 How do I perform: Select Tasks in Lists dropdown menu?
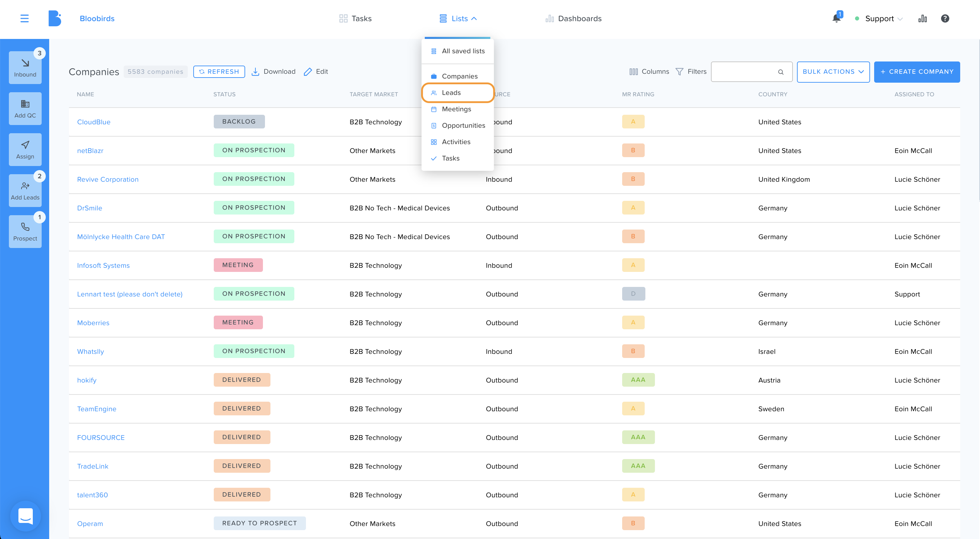(458, 158)
